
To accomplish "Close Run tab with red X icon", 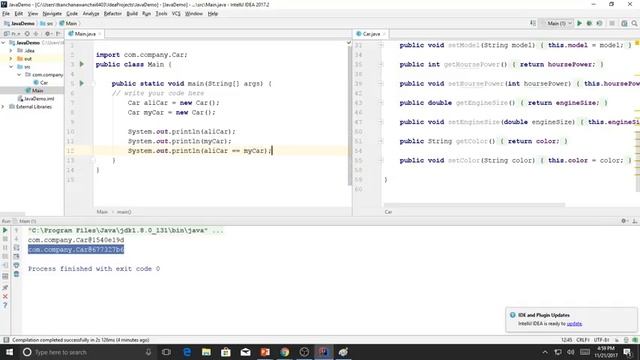I will pos(5,296).
